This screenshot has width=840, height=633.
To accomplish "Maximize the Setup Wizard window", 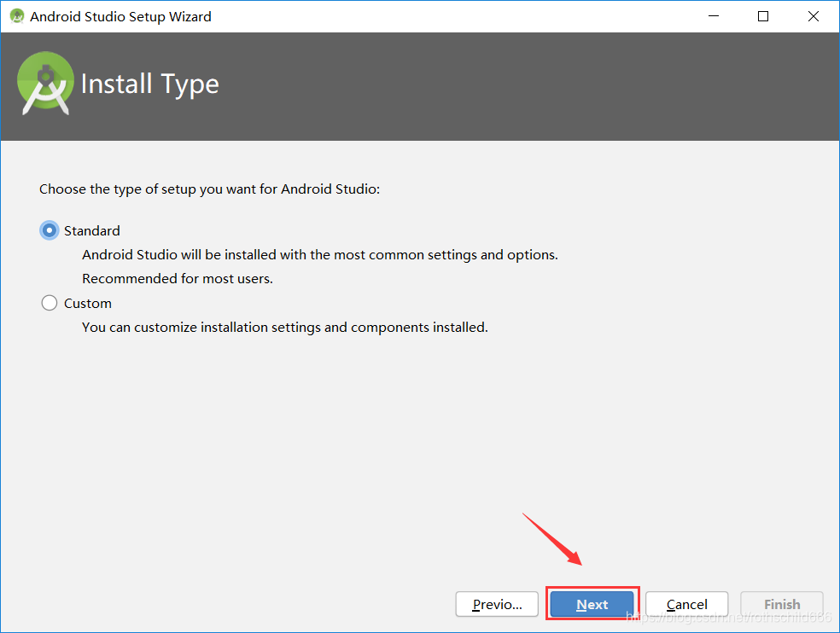I will click(x=763, y=16).
